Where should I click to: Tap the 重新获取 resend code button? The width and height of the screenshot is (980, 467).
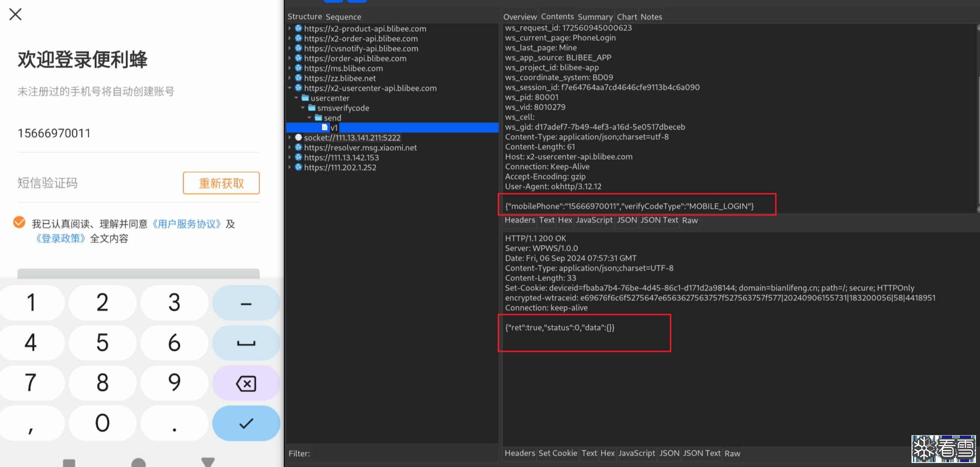pos(221,183)
